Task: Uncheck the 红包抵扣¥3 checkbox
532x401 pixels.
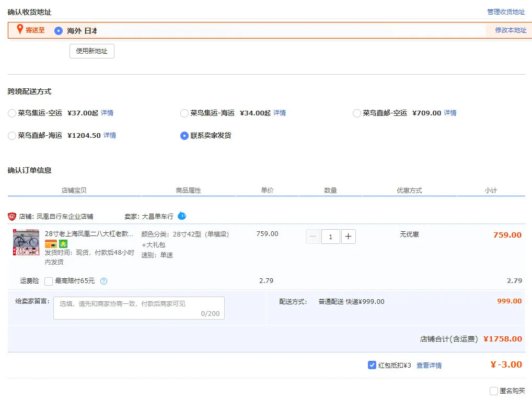Action: click(372, 365)
